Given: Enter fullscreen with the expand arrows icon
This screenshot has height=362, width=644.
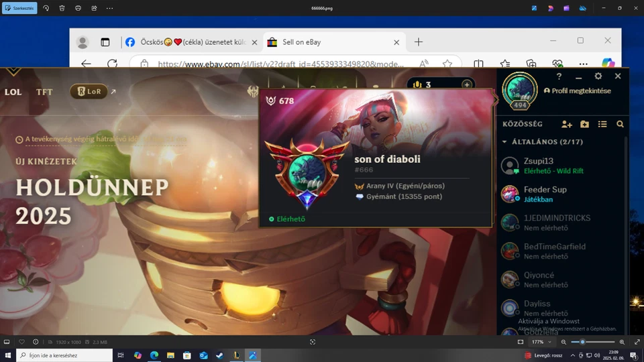Looking at the screenshot, I should [x=637, y=342].
